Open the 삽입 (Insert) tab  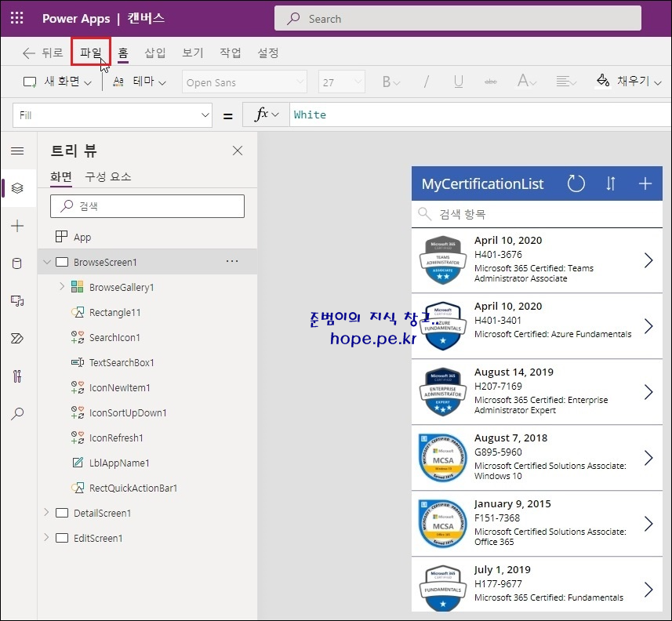coord(155,53)
